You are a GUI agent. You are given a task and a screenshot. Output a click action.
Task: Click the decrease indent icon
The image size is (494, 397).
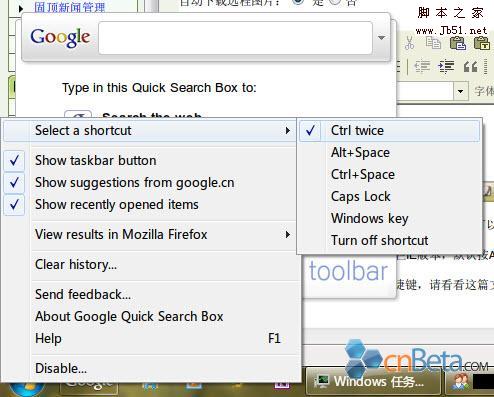(422, 66)
